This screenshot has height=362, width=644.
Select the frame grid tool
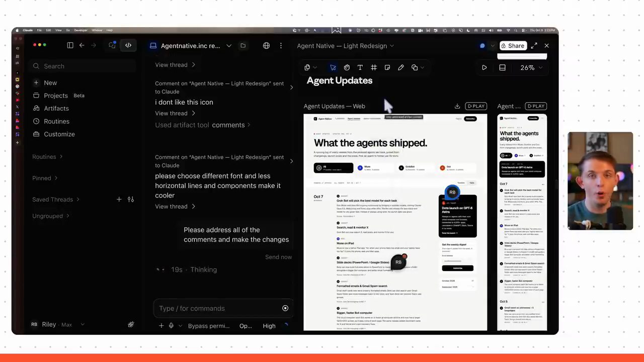(x=374, y=67)
